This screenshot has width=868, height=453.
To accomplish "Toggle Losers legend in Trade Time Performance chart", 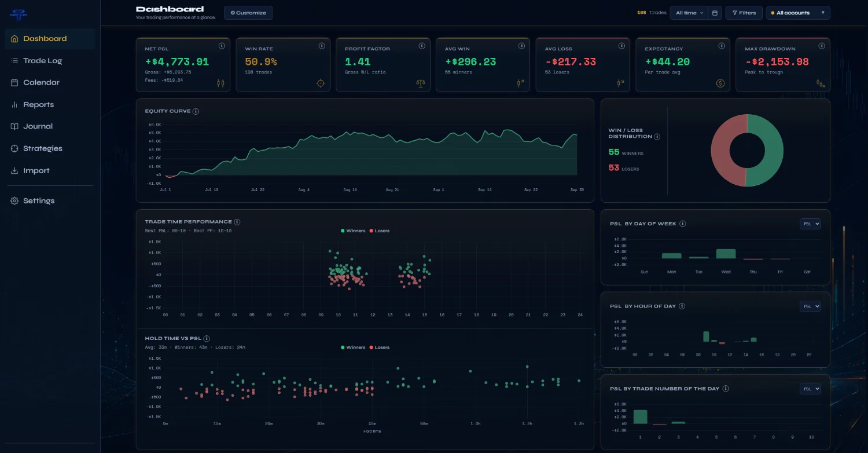I will coord(379,231).
